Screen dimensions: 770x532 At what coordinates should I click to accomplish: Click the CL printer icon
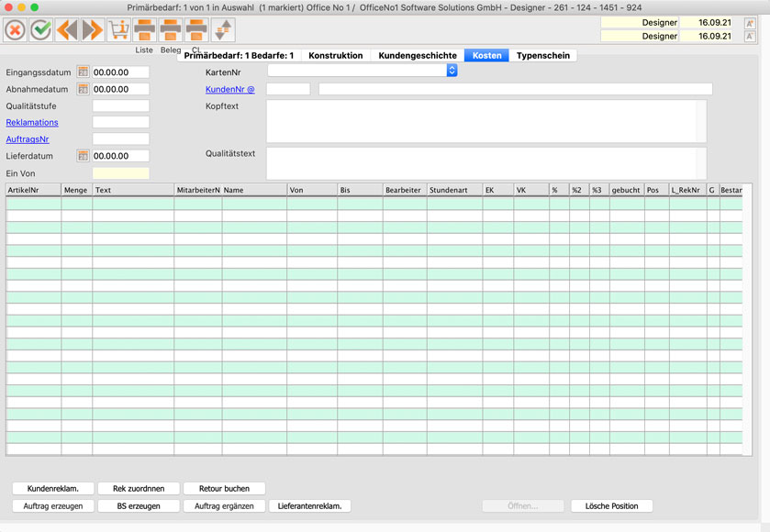coord(196,30)
